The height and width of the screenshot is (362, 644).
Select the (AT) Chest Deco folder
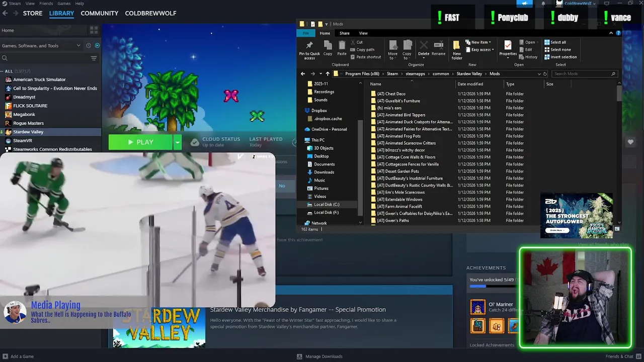(x=391, y=94)
